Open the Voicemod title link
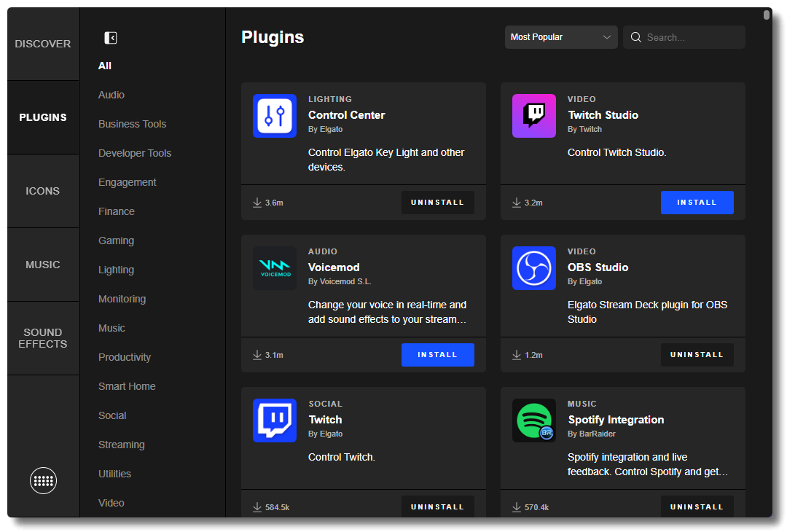Image resolution: width=787 pixels, height=532 pixels. pyautogui.click(x=334, y=267)
